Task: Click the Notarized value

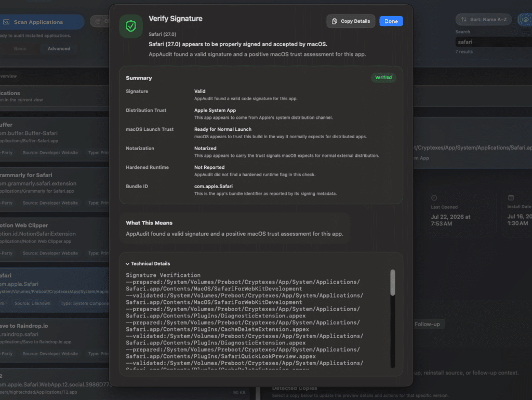Action: point(205,148)
